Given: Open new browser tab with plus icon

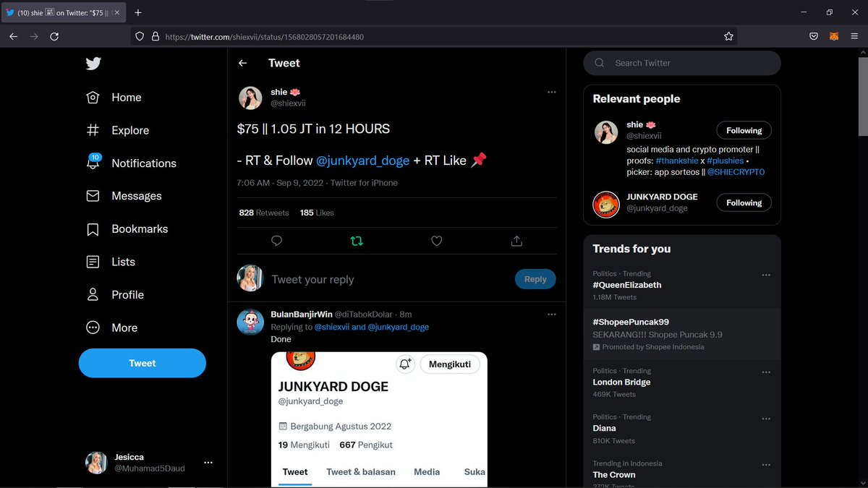Looking at the screenshot, I should click(x=138, y=12).
